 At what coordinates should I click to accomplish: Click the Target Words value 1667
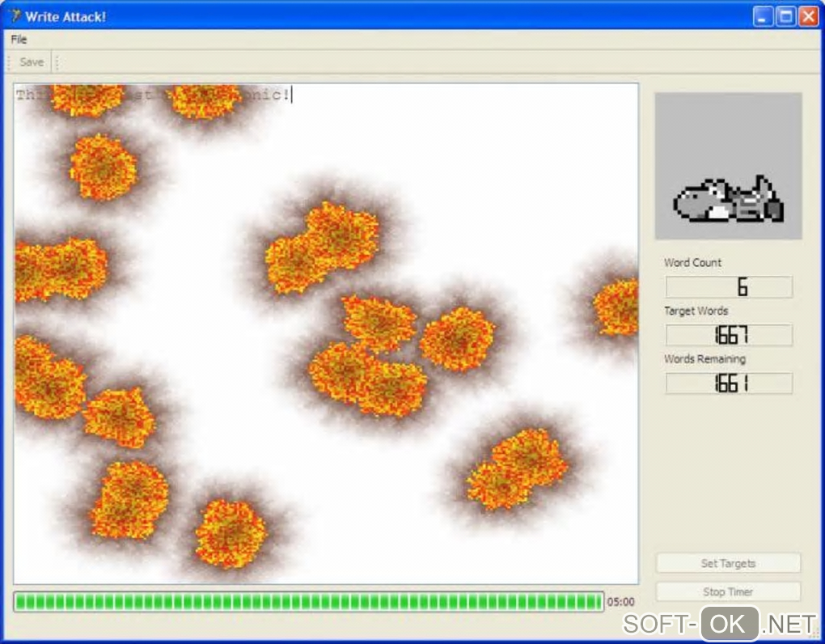(x=730, y=335)
